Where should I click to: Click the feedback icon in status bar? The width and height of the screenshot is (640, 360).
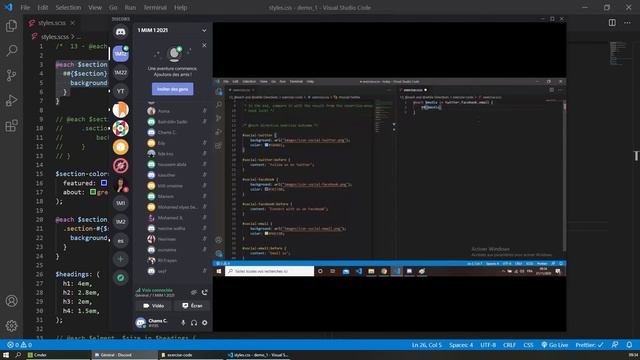[615, 345]
